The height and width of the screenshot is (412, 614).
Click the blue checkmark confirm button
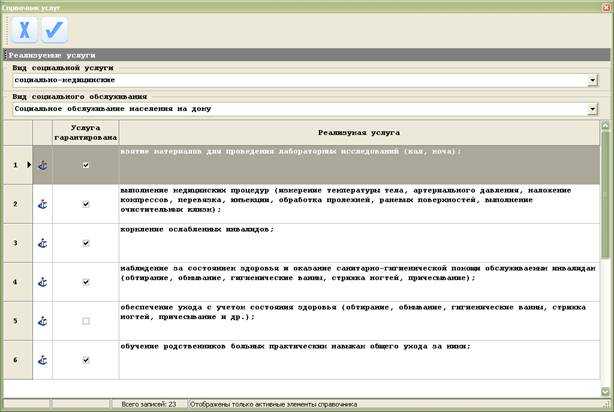coord(54,30)
